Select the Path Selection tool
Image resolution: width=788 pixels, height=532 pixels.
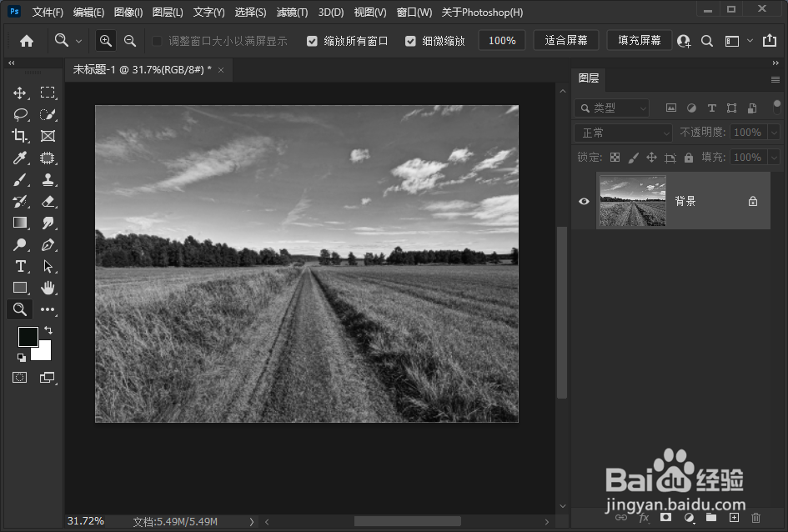coord(48,266)
